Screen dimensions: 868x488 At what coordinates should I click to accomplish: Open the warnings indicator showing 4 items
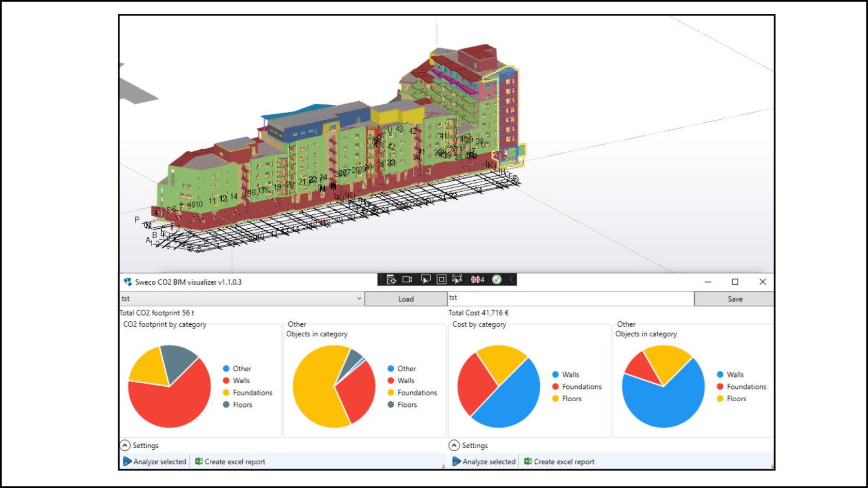pyautogui.click(x=476, y=279)
